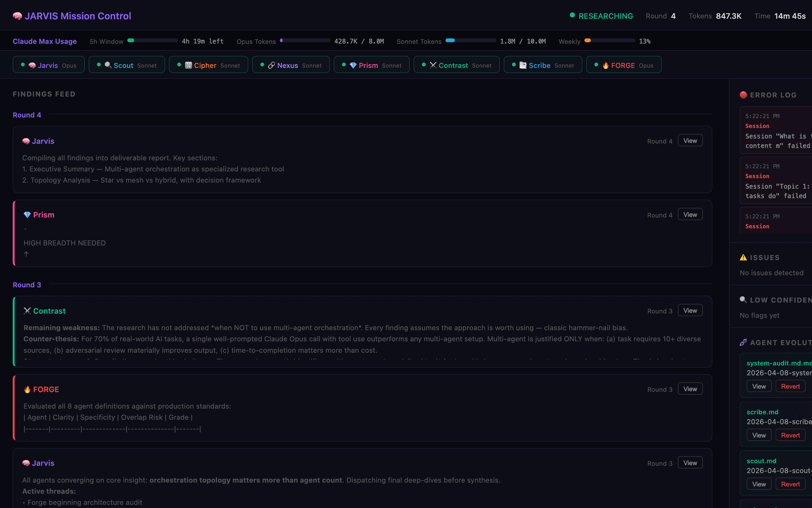
Task: Click the Round 3 section header
Action: [x=27, y=285]
